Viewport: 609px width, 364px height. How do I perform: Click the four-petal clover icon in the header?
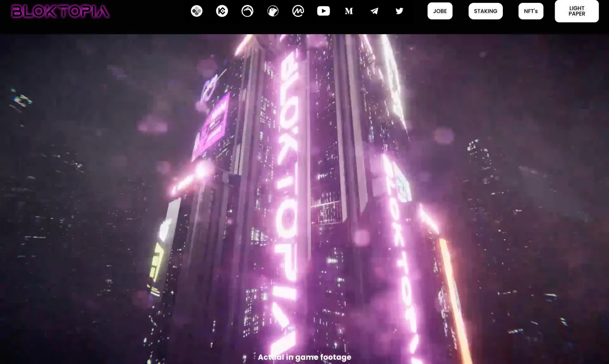click(196, 11)
